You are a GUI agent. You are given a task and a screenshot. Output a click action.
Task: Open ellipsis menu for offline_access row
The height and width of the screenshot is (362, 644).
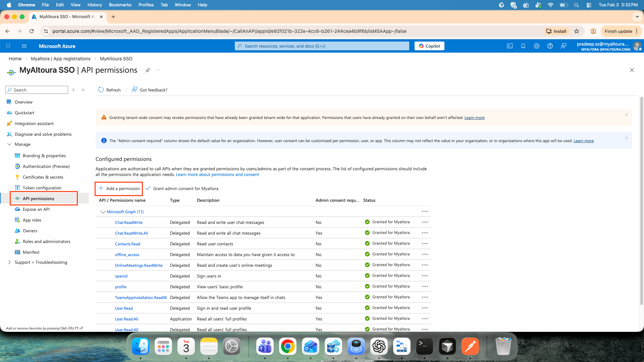(425, 254)
